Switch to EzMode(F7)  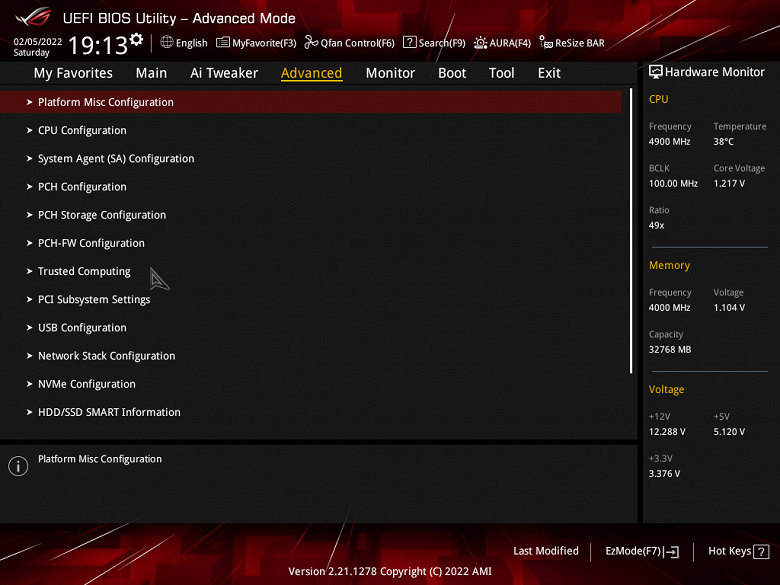(633, 551)
